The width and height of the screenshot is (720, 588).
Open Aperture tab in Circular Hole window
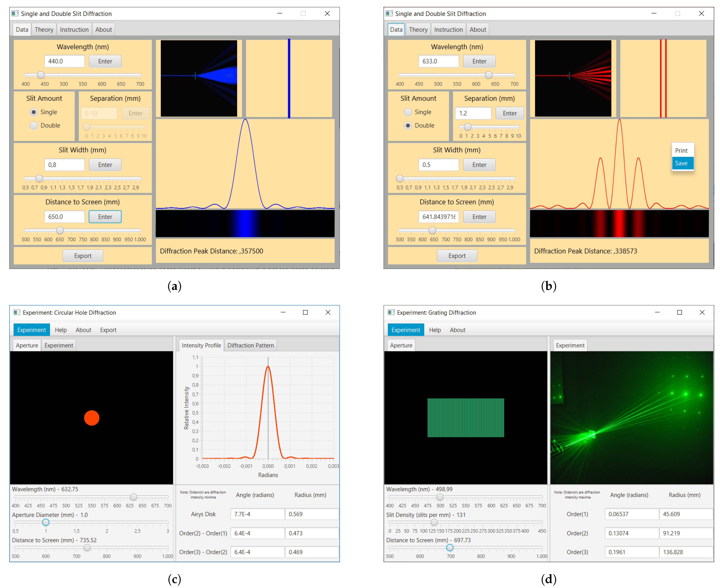click(x=27, y=346)
